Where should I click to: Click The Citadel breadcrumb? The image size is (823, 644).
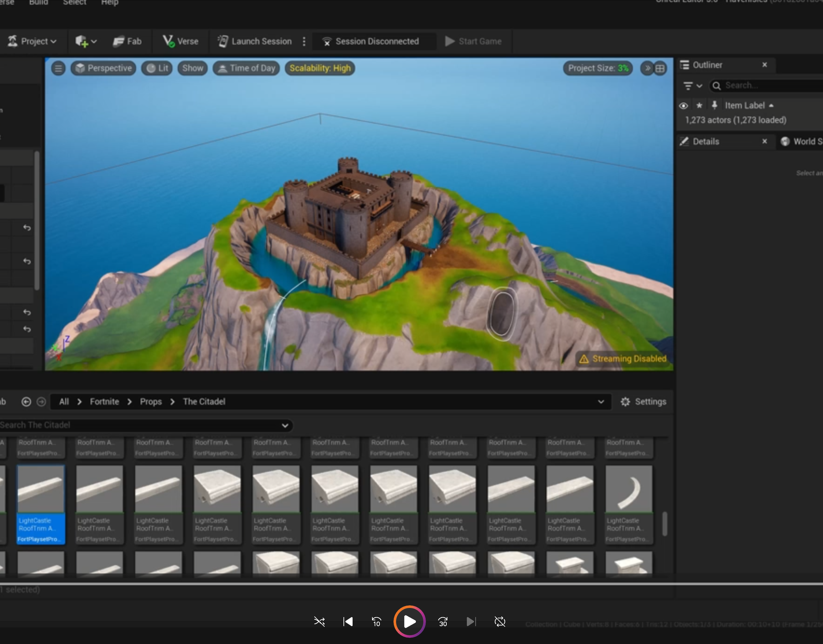click(204, 402)
